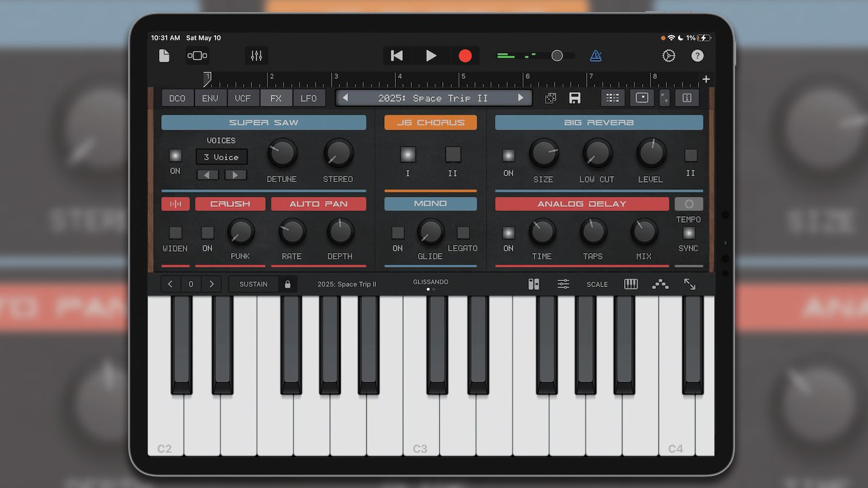868x488 pixels.
Task: Shift keyboard octave down
Action: coord(170,284)
